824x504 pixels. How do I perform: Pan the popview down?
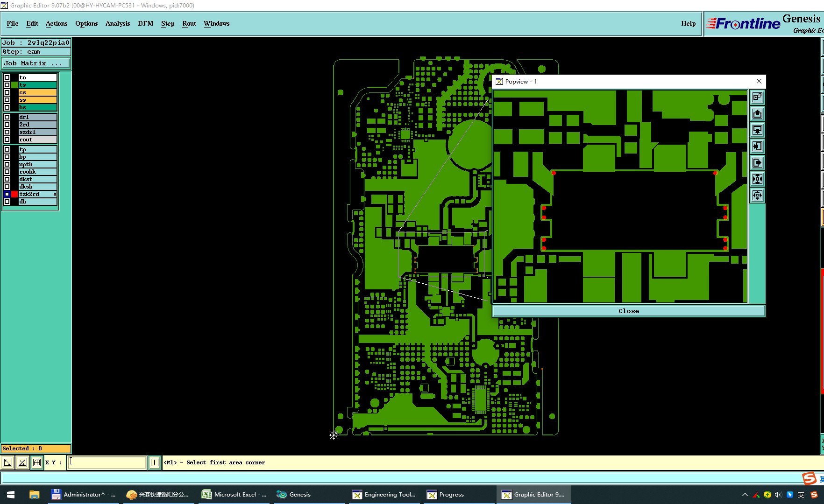pyautogui.click(x=757, y=130)
